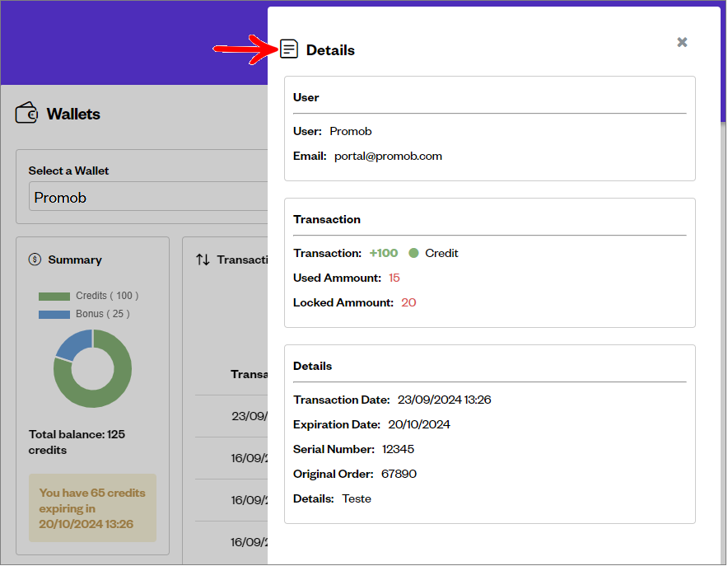Click the Original Order value 67890
Image resolution: width=728 pixels, height=566 pixels.
(399, 474)
